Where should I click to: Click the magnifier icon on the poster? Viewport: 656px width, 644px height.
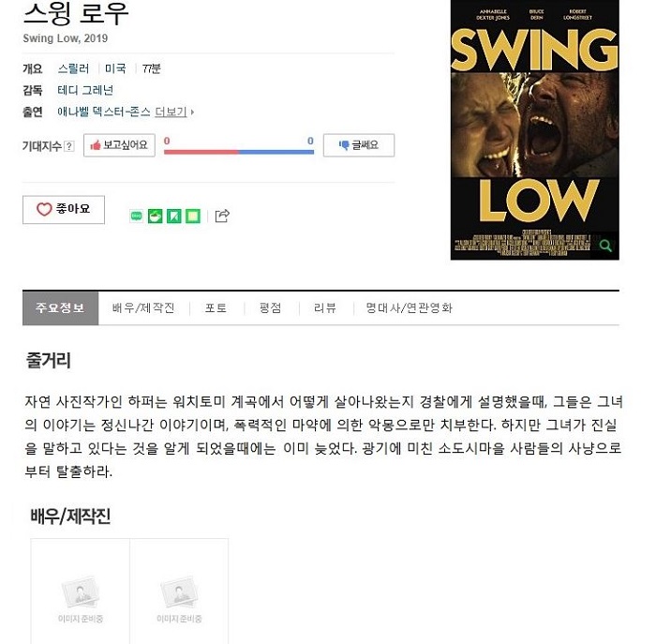point(605,246)
